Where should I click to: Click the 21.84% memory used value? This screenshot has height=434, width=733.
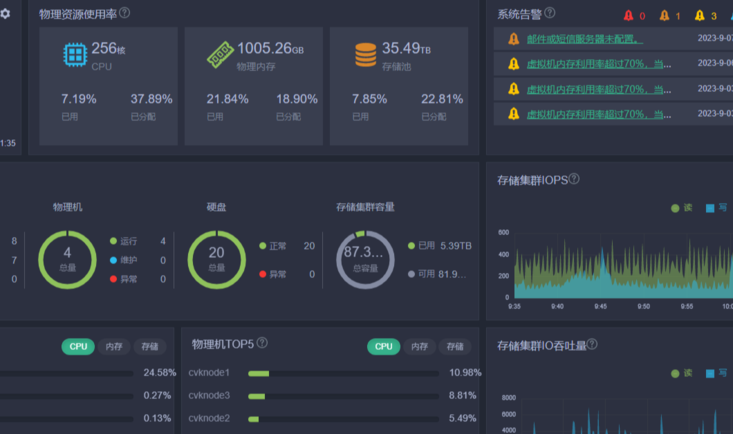(228, 99)
